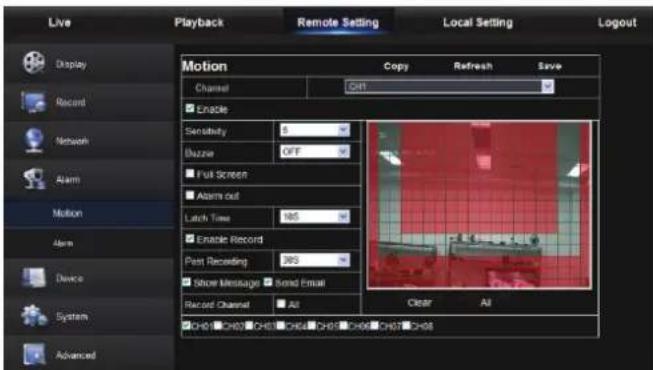Open the Advanced settings icon
653x370 pixels.
point(34,355)
